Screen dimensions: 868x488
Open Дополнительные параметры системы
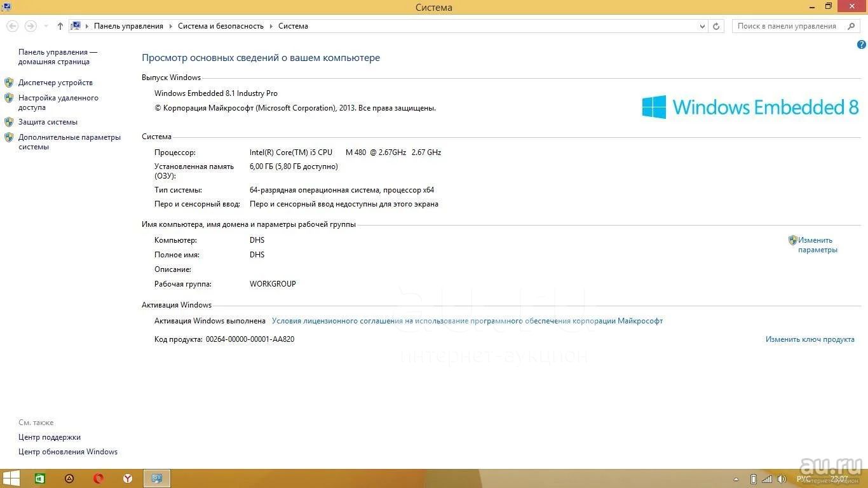pyautogui.click(x=69, y=142)
